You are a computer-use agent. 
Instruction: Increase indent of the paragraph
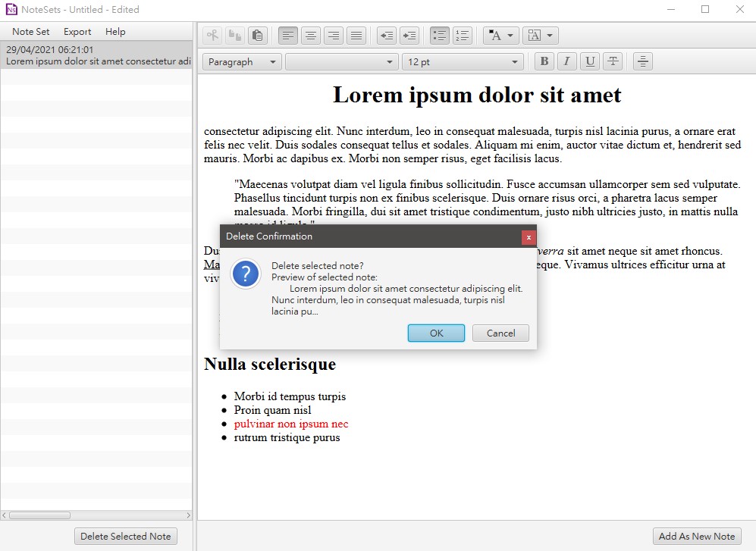409,36
